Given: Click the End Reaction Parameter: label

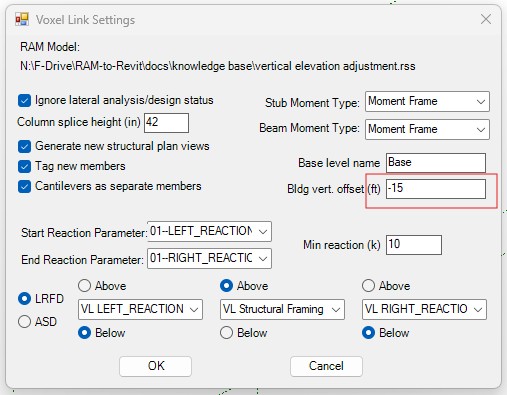Looking at the screenshot, I should click(82, 260).
